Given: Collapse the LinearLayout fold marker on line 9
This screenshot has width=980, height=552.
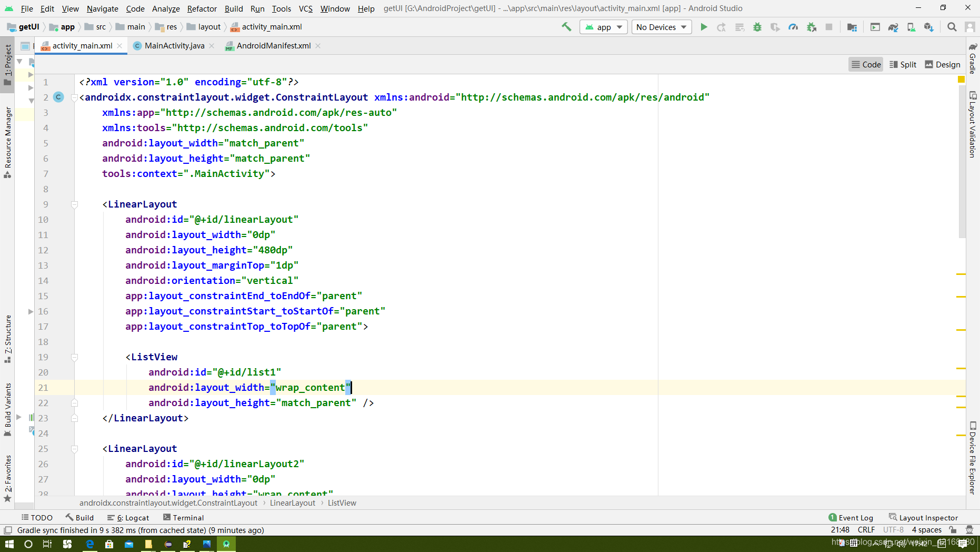Looking at the screenshot, I should pyautogui.click(x=74, y=204).
